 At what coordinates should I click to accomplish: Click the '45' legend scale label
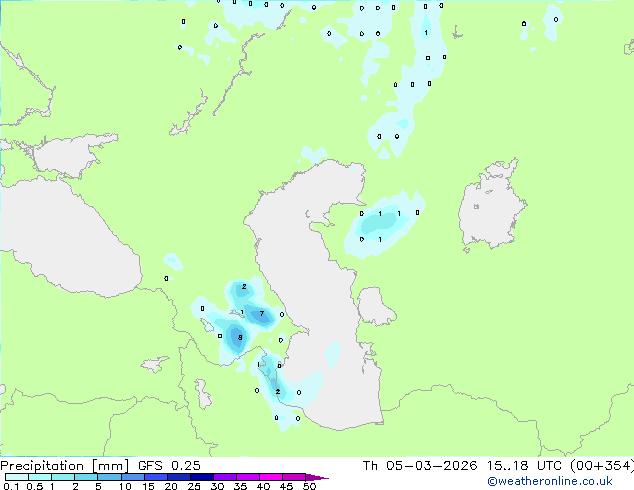coord(286,486)
